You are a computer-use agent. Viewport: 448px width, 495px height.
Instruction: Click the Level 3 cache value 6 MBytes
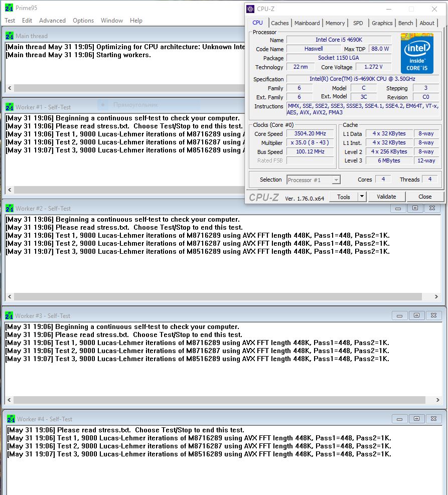tap(389, 160)
